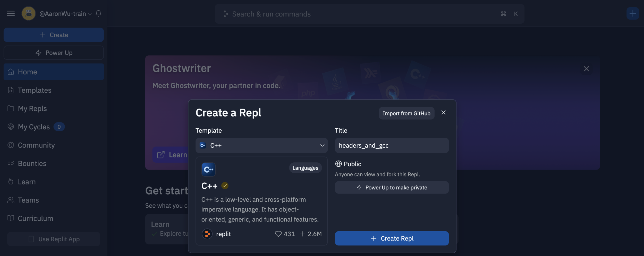Click the small C++ icon in Template dropdown
The image size is (644, 256).
(203, 145)
